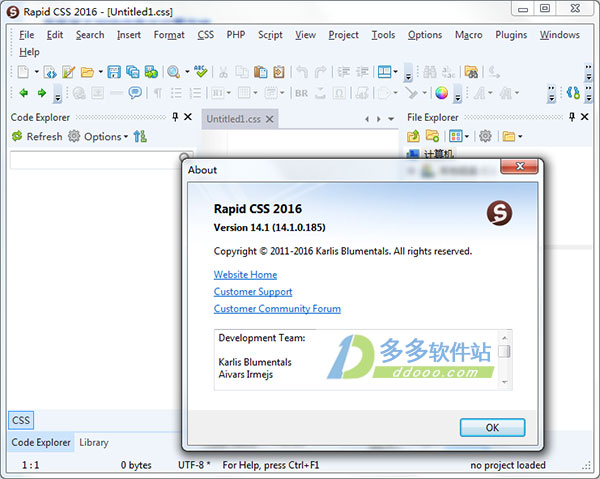This screenshot has width=600, height=479.
Task: Select the CSS tab at bottom left
Action: pyautogui.click(x=21, y=420)
